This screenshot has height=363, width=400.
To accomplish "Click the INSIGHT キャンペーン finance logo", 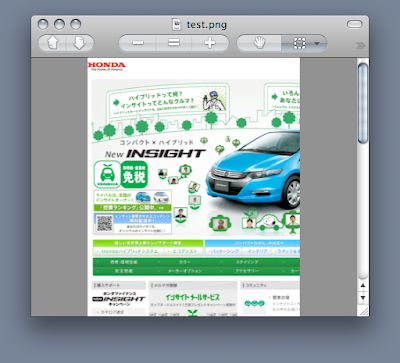I will click(x=119, y=299).
